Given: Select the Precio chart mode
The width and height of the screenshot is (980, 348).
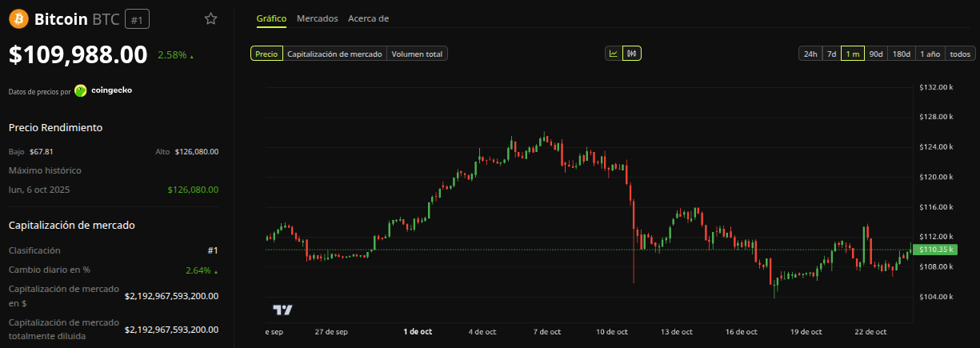Looking at the screenshot, I should coord(266,54).
